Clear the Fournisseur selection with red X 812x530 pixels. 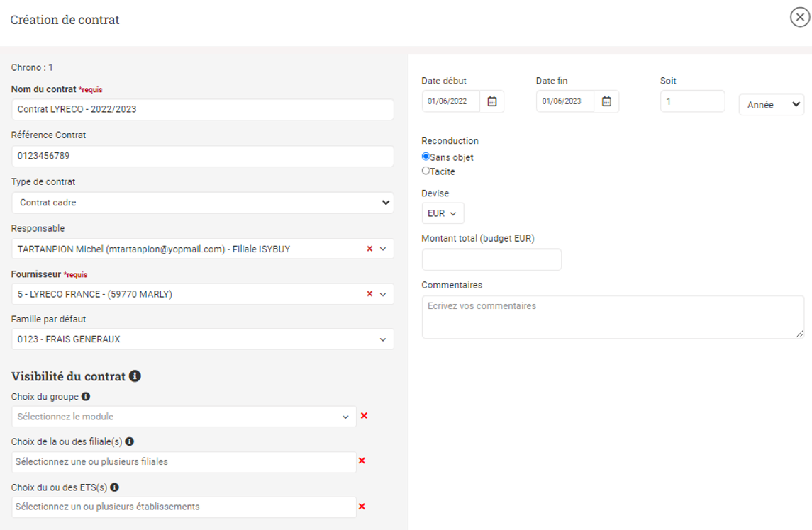pos(369,294)
